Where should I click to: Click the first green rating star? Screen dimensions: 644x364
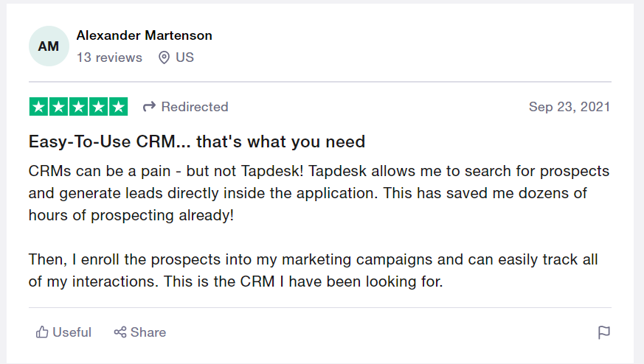39,107
